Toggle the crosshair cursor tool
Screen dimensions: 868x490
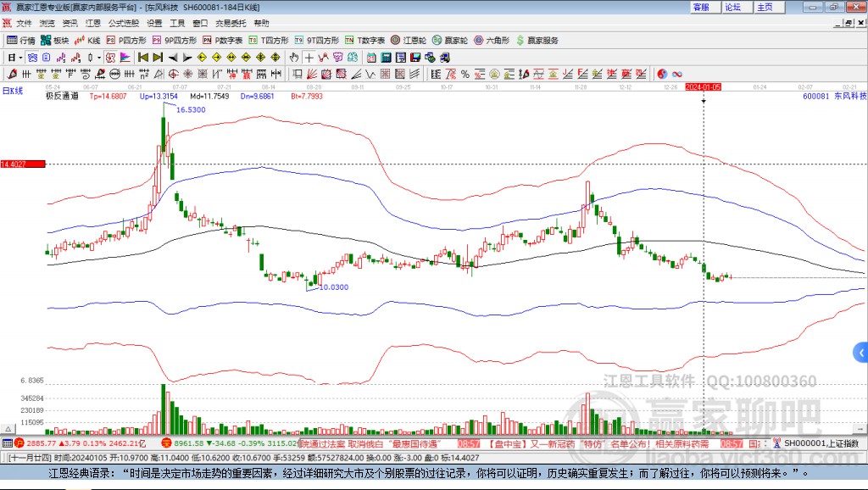[x=309, y=58]
